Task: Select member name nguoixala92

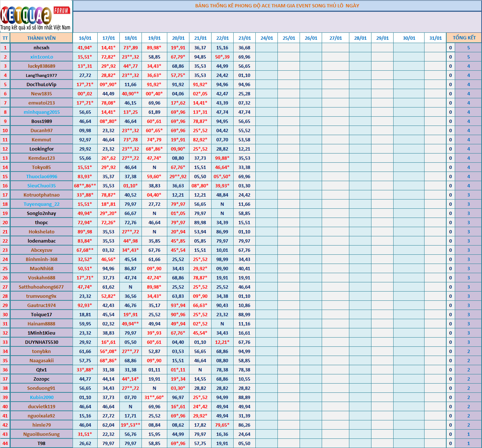Action: tap(41, 416)
